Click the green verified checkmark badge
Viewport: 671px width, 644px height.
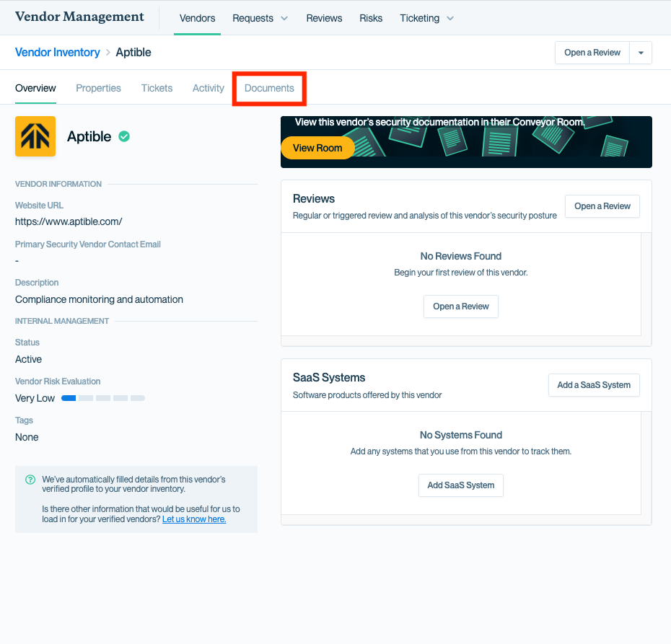click(124, 136)
